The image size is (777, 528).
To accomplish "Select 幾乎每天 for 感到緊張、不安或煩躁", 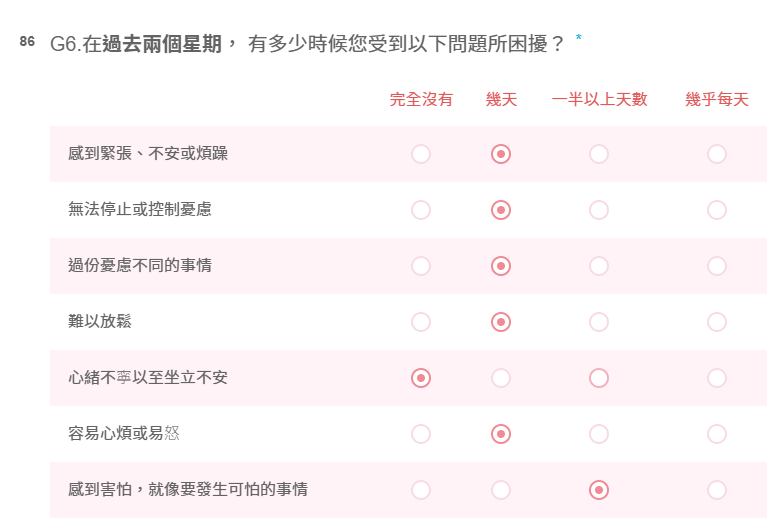I will [x=717, y=154].
